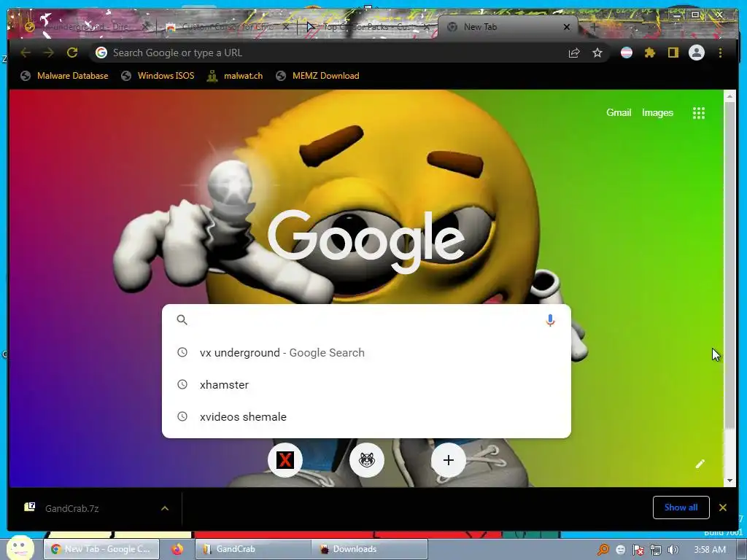This screenshot has height=560, width=747.
Task: Open the Gmail link
Action: pyautogui.click(x=619, y=113)
